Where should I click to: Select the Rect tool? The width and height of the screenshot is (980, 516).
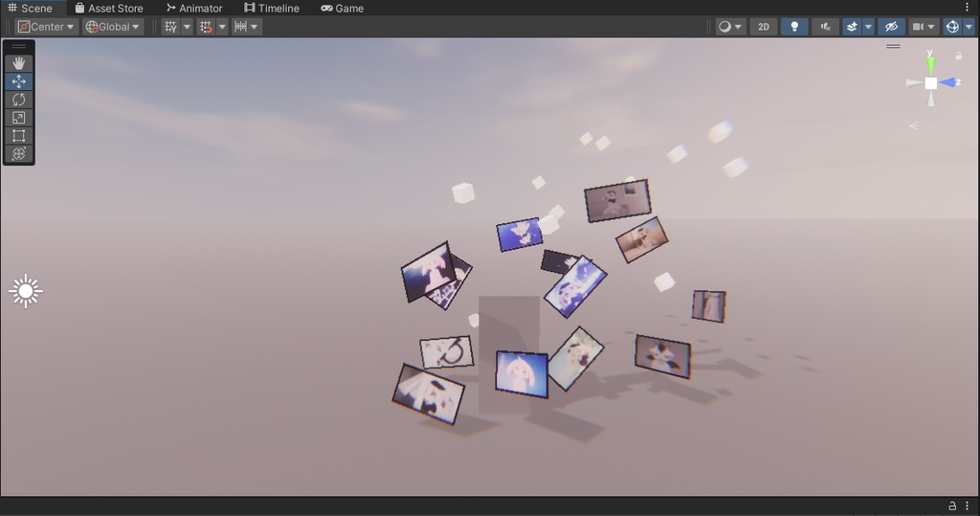pyautogui.click(x=19, y=136)
